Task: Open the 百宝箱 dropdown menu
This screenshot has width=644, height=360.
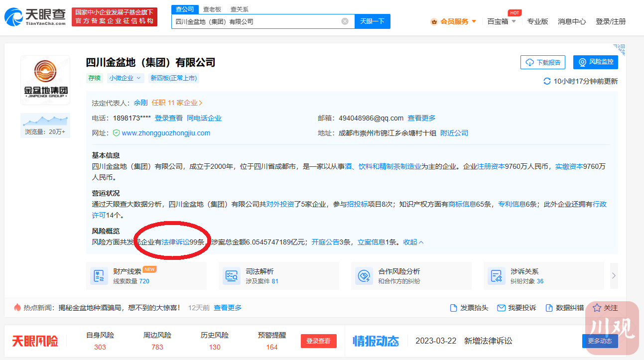Action: (x=502, y=21)
